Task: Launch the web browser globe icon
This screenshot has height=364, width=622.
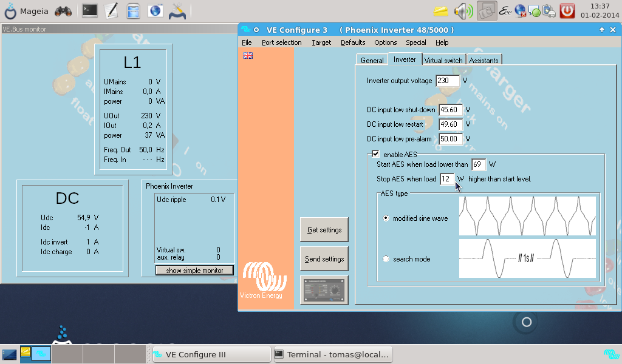Action: point(155,10)
